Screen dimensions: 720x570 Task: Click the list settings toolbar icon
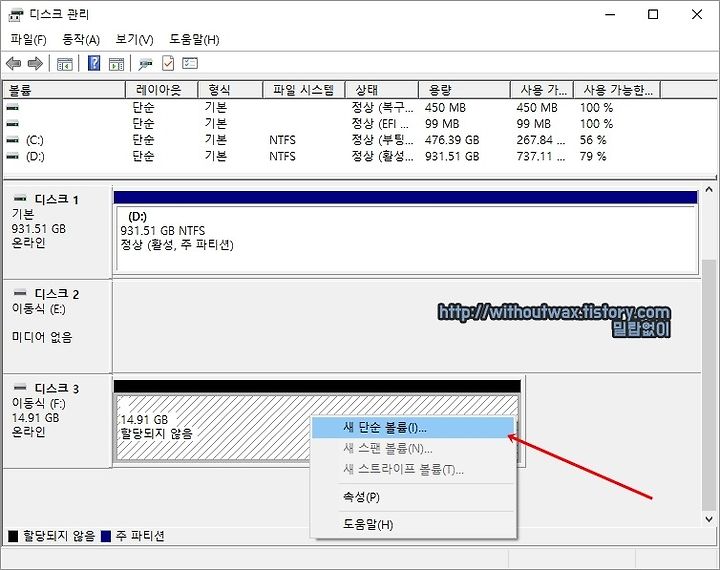click(x=190, y=63)
